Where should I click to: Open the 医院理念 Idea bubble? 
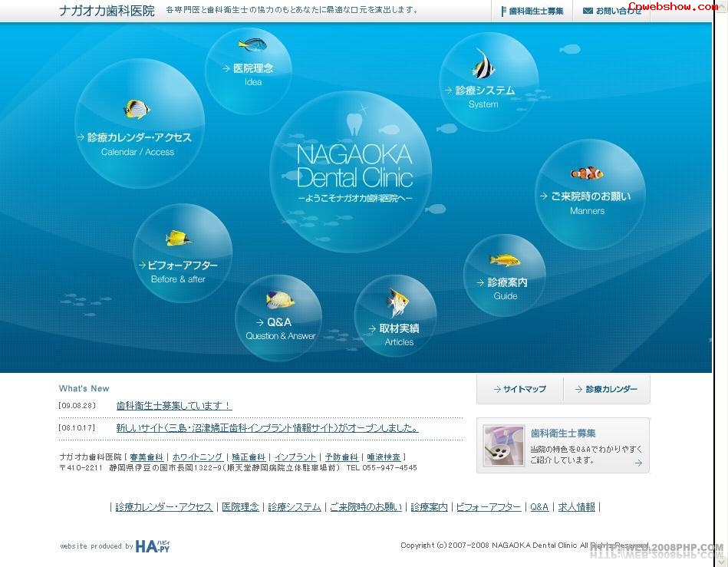tap(249, 71)
